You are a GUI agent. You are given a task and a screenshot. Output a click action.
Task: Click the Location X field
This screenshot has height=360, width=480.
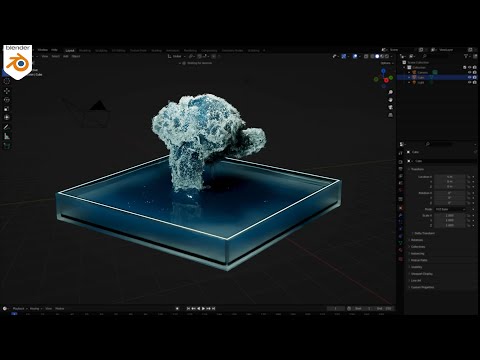click(450, 177)
